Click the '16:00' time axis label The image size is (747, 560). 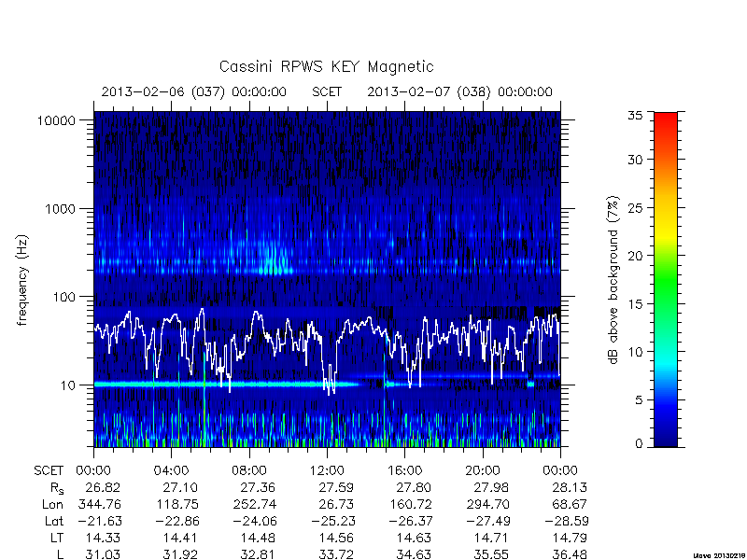click(404, 471)
